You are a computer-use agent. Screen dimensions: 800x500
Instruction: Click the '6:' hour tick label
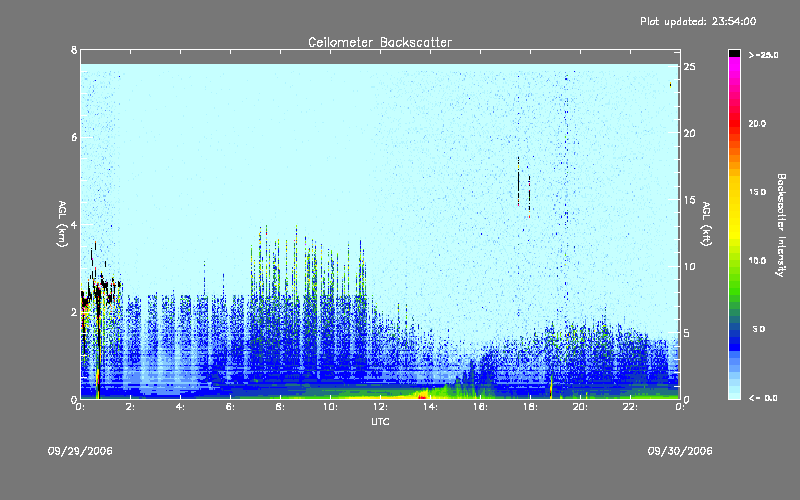231,407
